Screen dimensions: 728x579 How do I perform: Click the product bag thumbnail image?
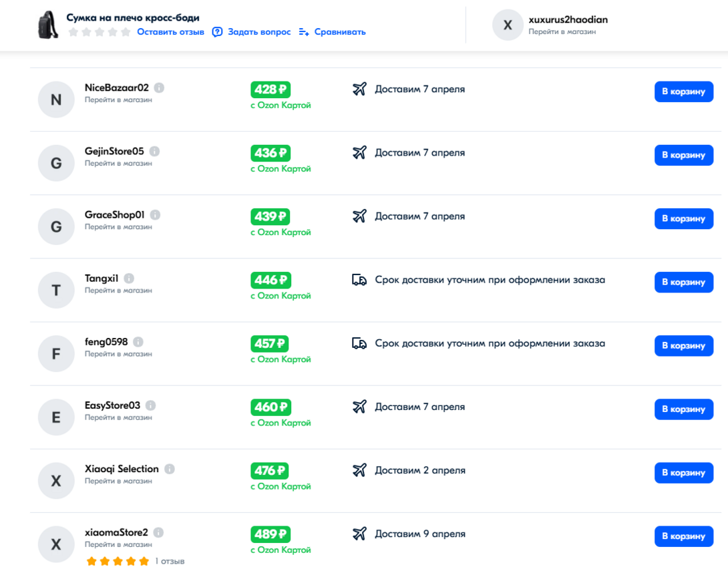(48, 25)
